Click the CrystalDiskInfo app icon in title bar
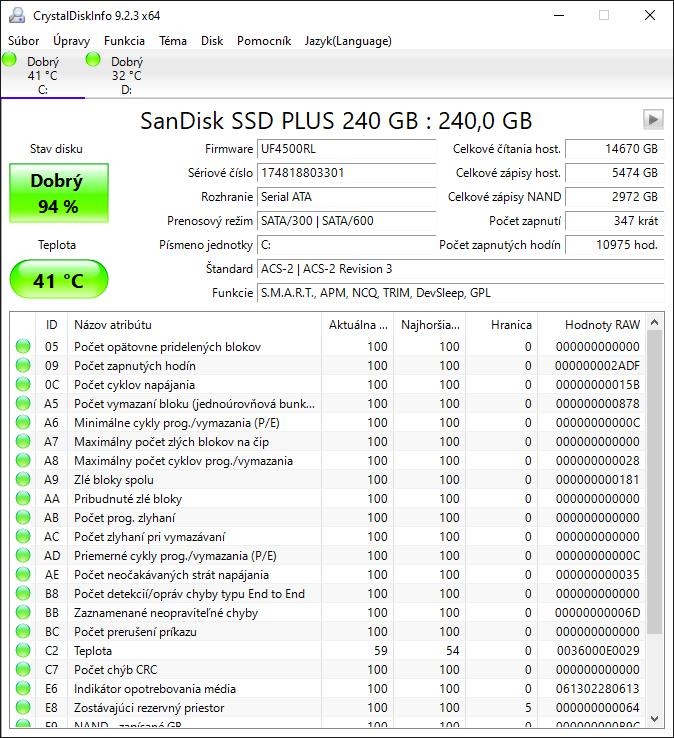This screenshot has height=738, width=674. coord(17,16)
